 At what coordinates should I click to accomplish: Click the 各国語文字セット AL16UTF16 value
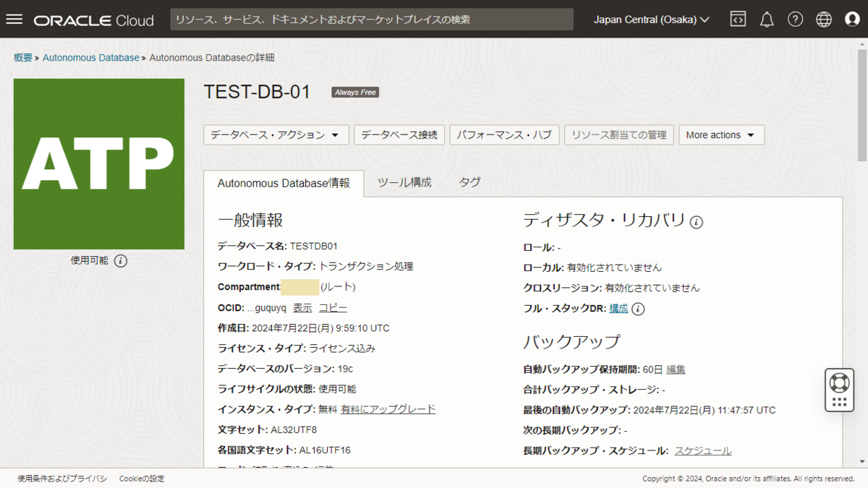click(x=325, y=450)
